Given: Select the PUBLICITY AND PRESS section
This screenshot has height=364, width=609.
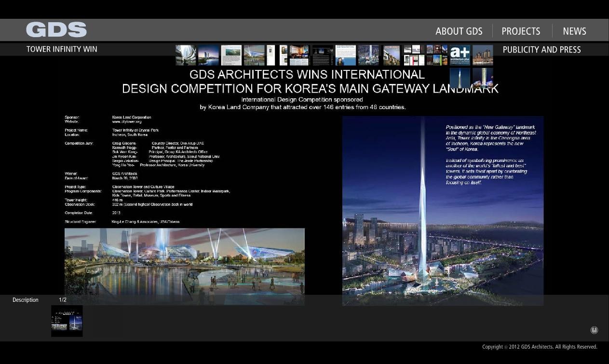Looking at the screenshot, I should click(541, 50).
